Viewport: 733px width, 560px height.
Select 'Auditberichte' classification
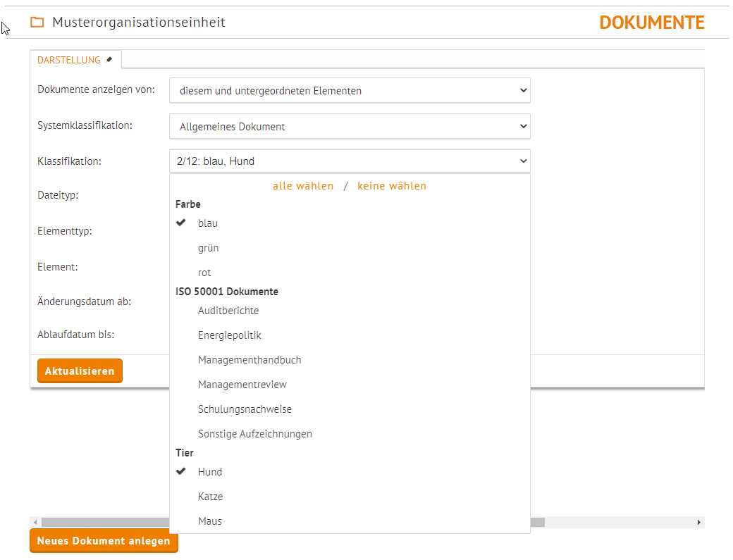[x=350, y=311]
